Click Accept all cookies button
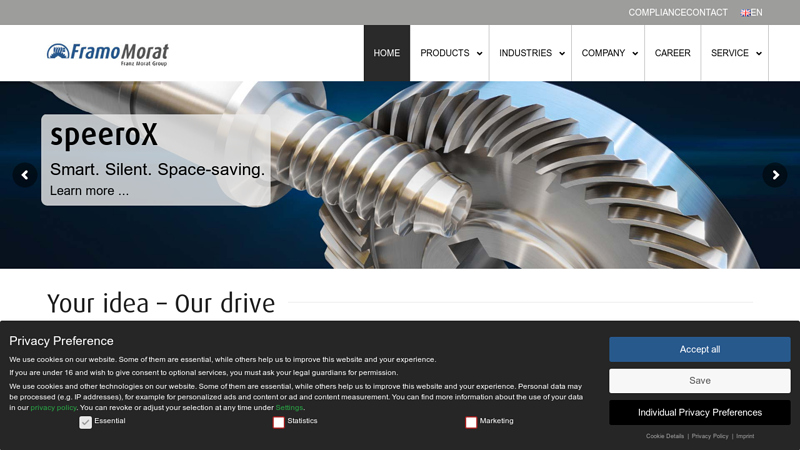Image resolution: width=800 pixels, height=450 pixels. point(699,349)
